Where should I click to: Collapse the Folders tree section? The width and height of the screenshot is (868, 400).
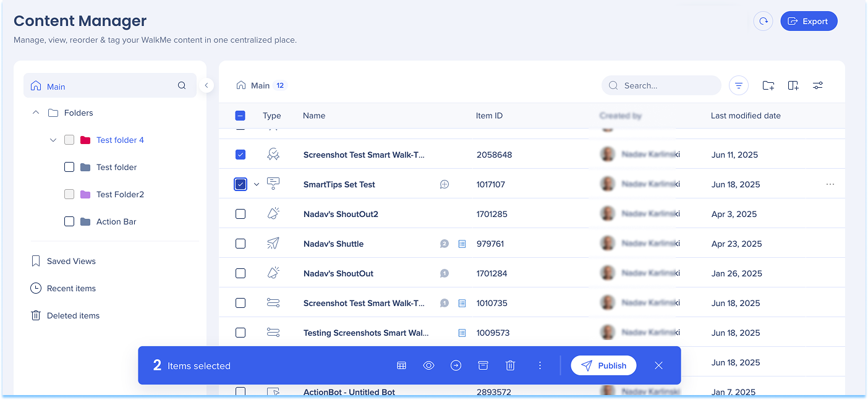[36, 113]
